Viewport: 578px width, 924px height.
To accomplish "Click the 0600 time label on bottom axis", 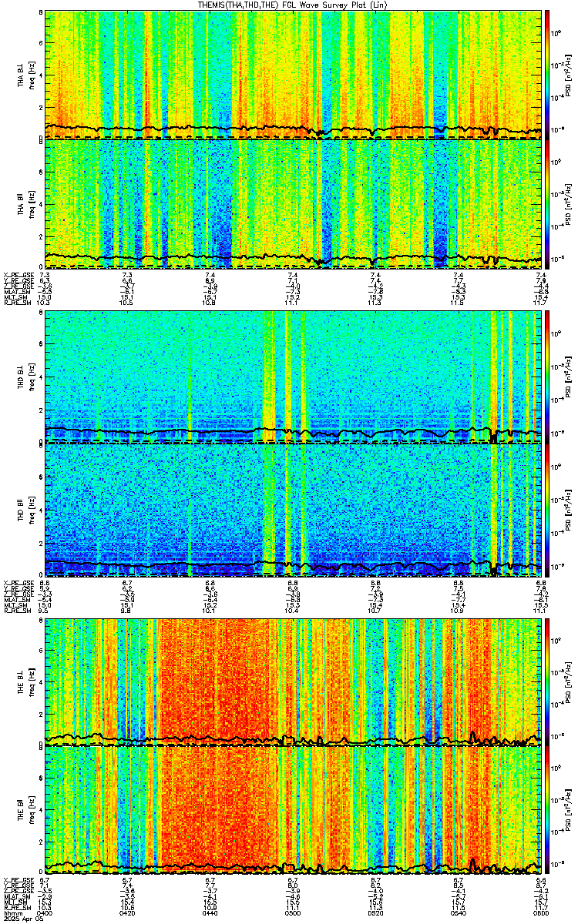I will coord(542,914).
